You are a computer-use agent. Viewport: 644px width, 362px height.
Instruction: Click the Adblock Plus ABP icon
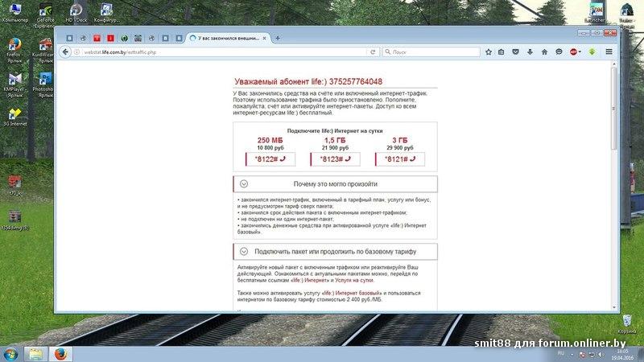coord(573,52)
